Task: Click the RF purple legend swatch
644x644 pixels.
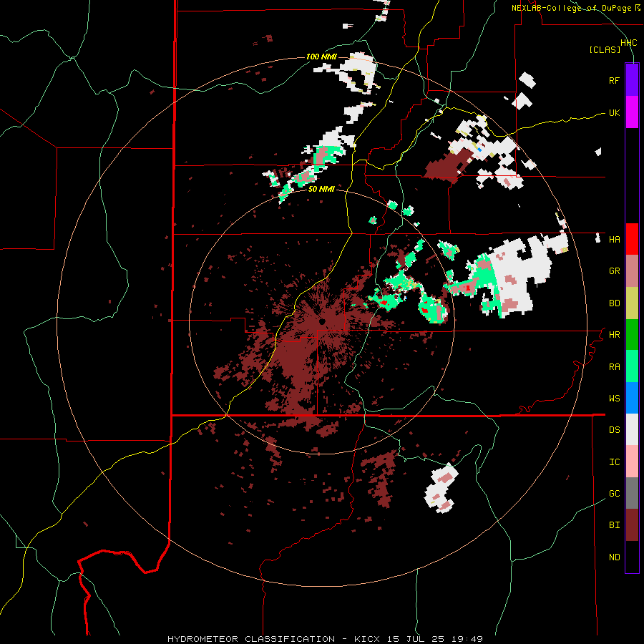Action: (632, 80)
